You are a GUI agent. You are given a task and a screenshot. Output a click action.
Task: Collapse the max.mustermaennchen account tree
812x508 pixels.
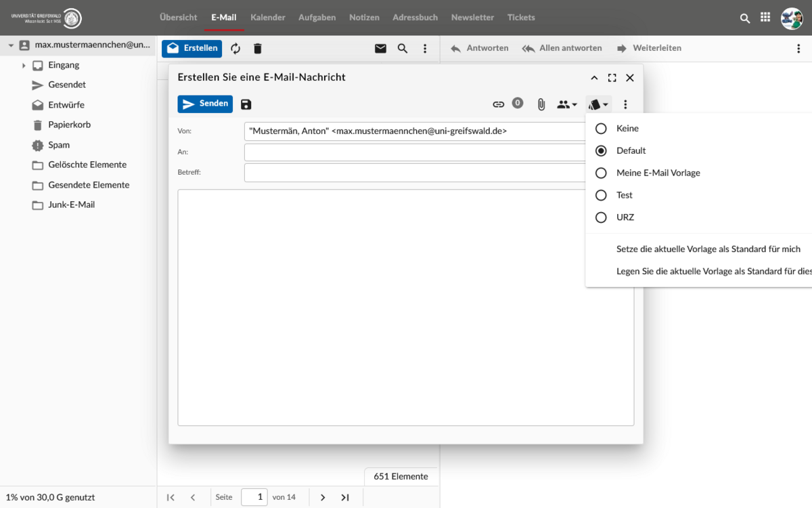coord(11,45)
